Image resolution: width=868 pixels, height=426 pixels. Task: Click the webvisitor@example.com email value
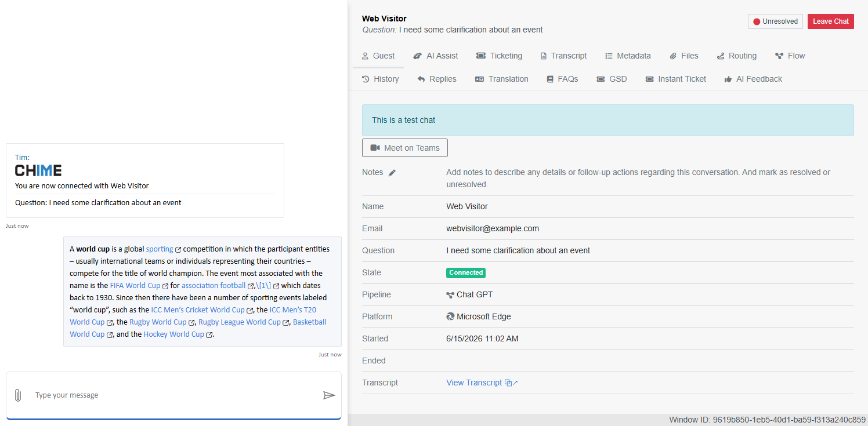pyautogui.click(x=493, y=228)
